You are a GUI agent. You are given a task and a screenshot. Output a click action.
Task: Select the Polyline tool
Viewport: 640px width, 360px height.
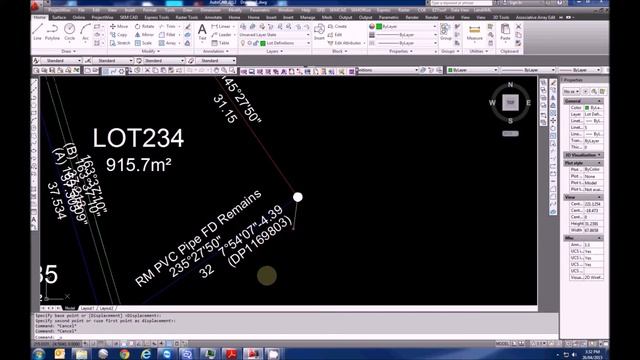click(x=52, y=32)
